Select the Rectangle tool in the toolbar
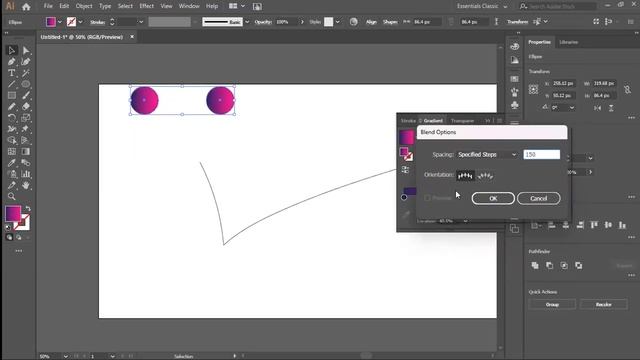 [x=11, y=95]
